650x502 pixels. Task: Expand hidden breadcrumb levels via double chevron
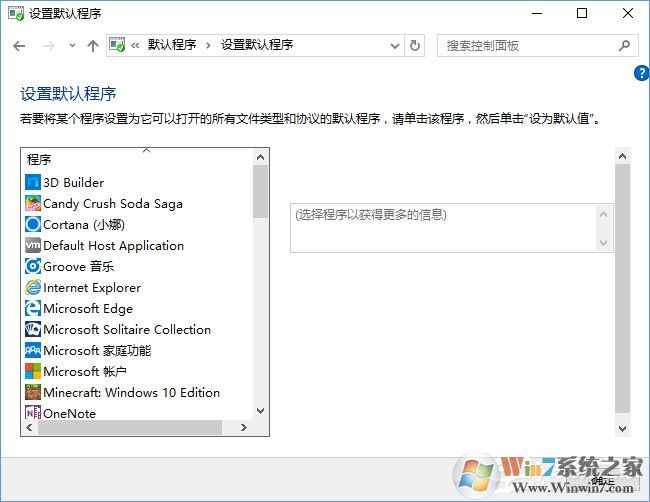point(135,45)
